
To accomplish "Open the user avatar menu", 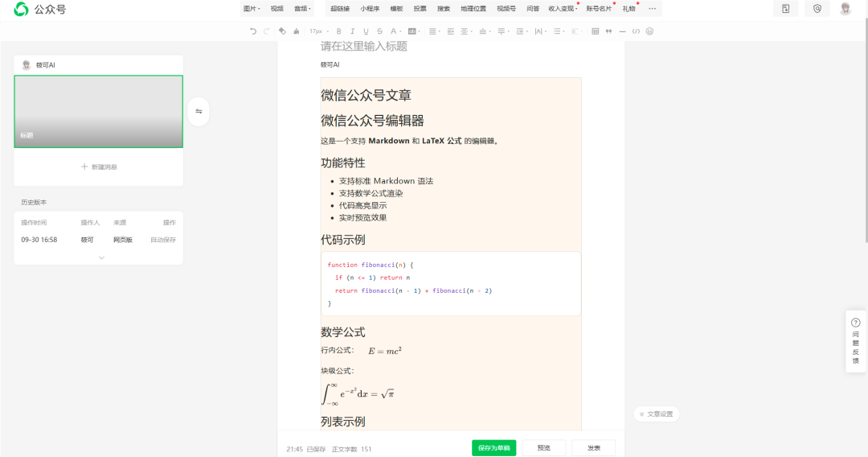I will point(845,9).
